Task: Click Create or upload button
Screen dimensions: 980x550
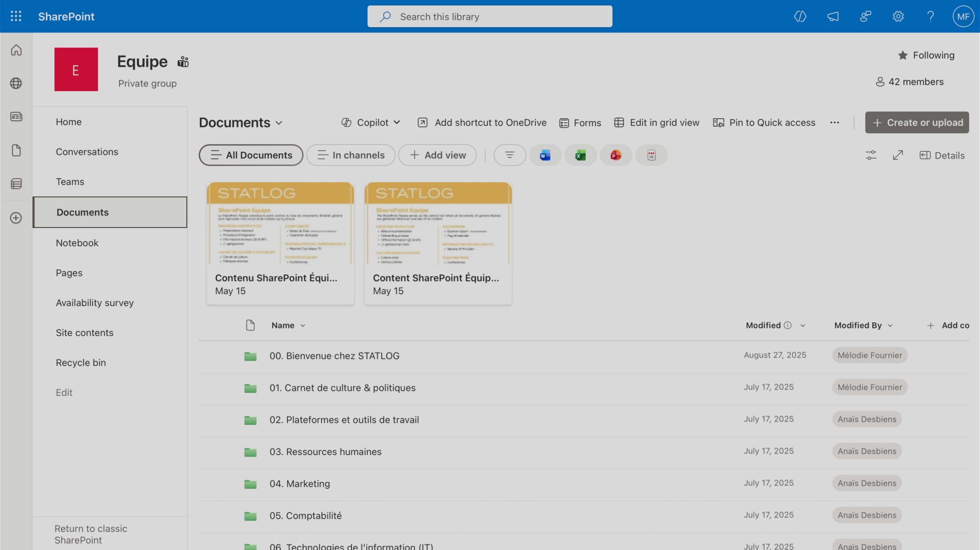Action: tap(917, 122)
